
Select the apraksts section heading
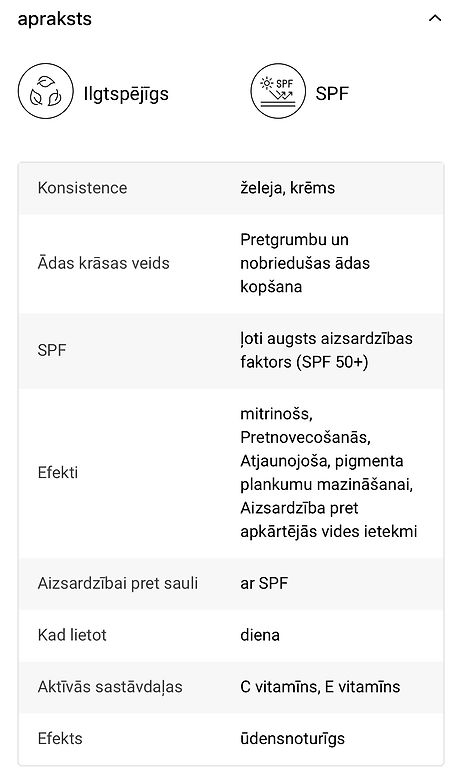(x=54, y=19)
